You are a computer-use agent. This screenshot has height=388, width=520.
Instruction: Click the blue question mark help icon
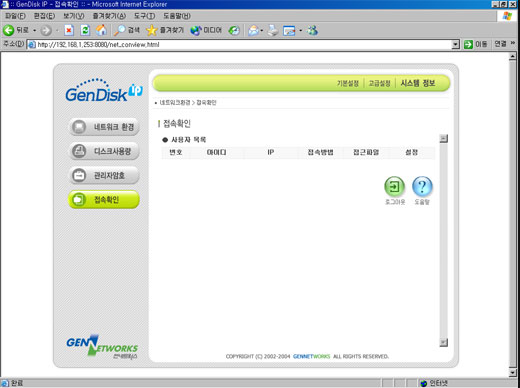click(x=422, y=186)
